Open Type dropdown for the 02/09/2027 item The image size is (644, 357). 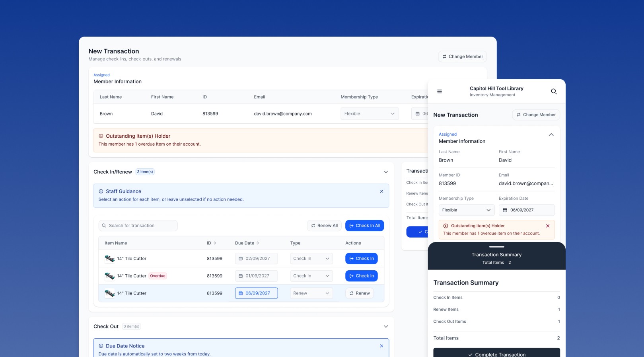pos(311,259)
